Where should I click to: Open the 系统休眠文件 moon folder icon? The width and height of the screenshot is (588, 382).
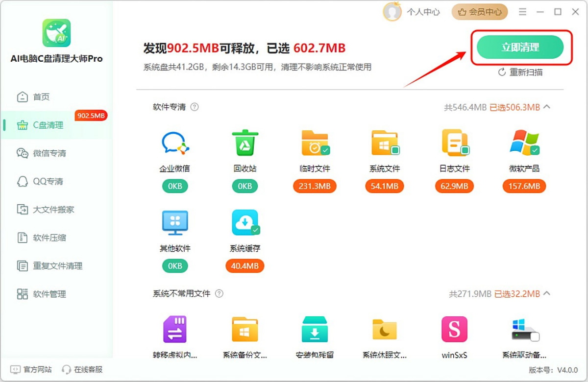click(385, 329)
